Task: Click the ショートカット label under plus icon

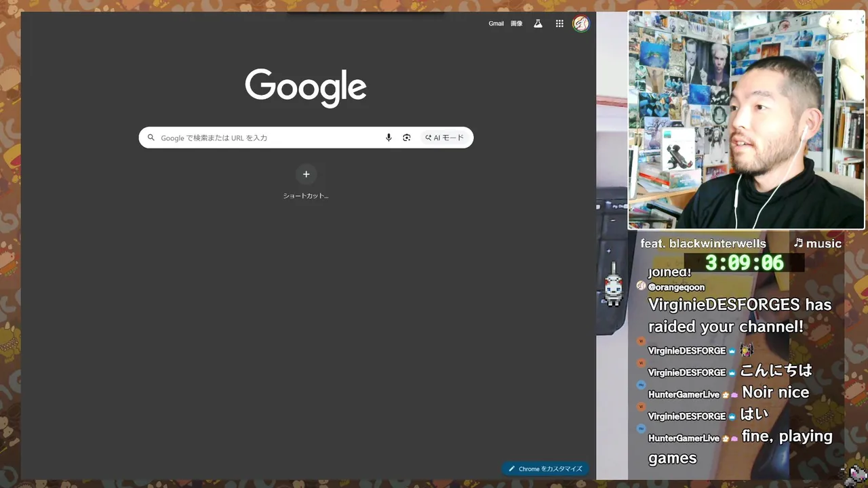Action: (306, 196)
